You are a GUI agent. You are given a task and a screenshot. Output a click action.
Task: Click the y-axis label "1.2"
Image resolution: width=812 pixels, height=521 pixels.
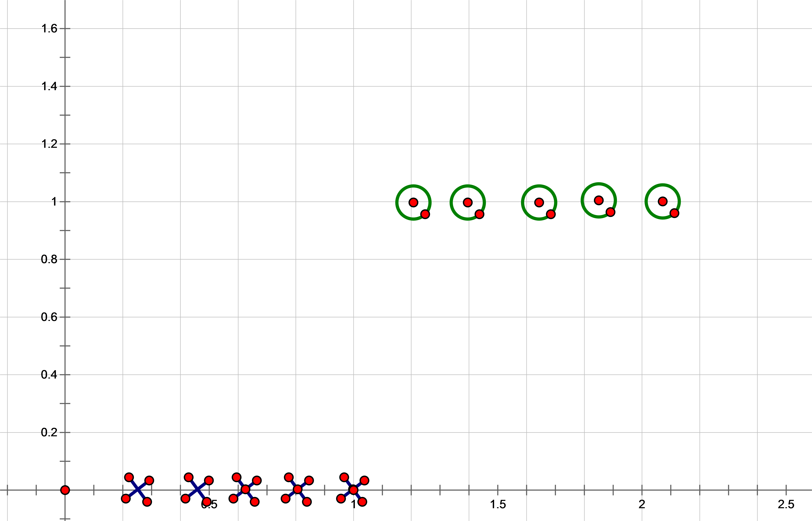point(49,144)
